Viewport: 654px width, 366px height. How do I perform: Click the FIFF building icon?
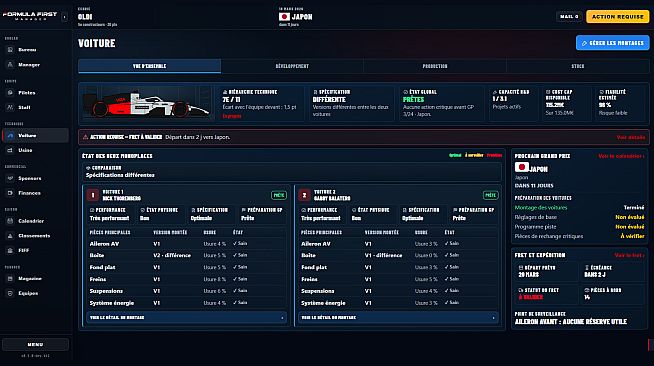(10, 251)
